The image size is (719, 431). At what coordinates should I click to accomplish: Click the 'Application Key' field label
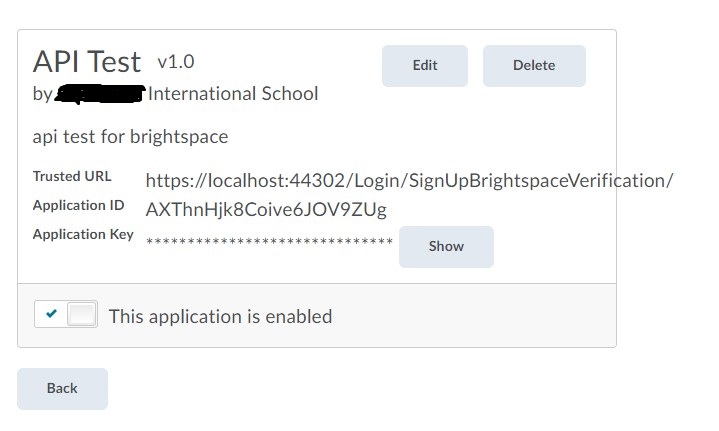tap(83, 234)
